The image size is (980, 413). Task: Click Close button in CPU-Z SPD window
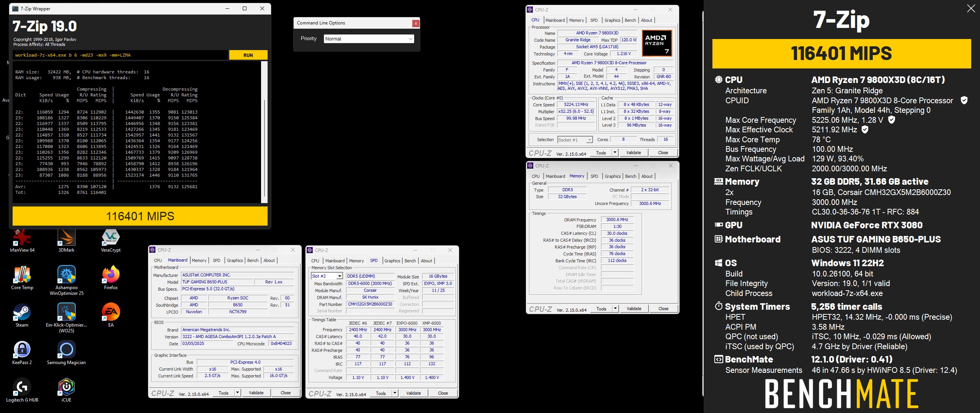click(x=443, y=393)
